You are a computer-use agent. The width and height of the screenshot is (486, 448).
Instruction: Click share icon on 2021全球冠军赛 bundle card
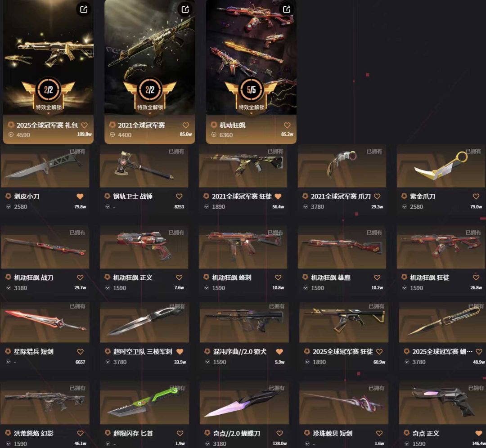(x=185, y=9)
